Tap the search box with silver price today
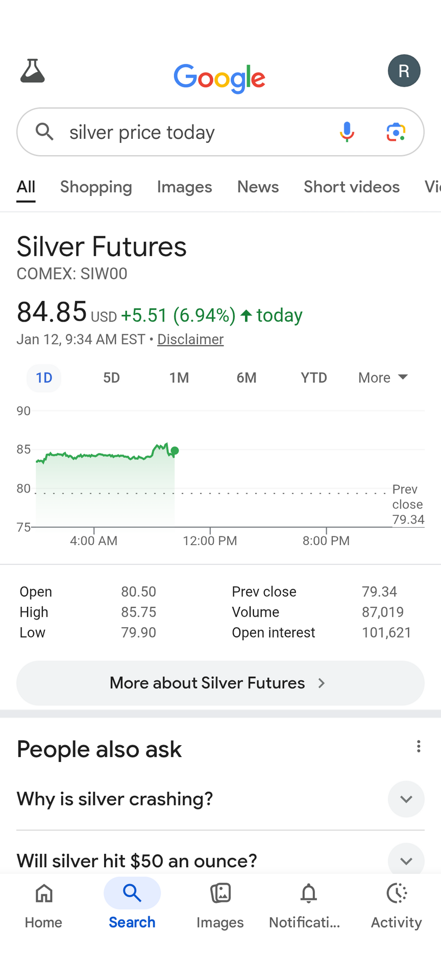This screenshot has height=980, width=441. (194, 132)
